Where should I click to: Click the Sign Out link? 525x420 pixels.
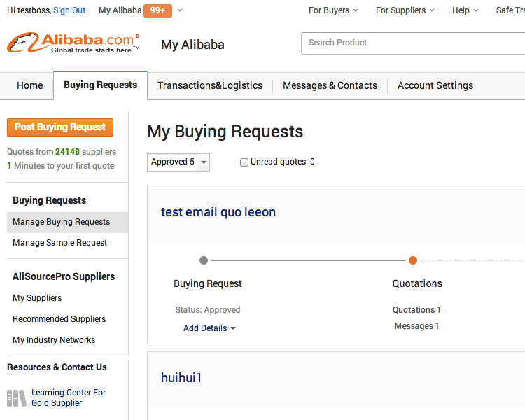[69, 10]
